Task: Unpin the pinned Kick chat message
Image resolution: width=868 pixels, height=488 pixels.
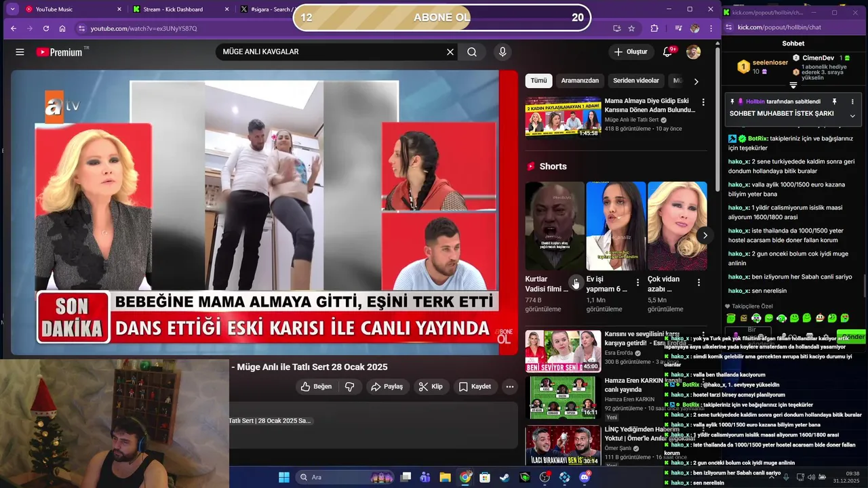Action: pyautogui.click(x=834, y=102)
